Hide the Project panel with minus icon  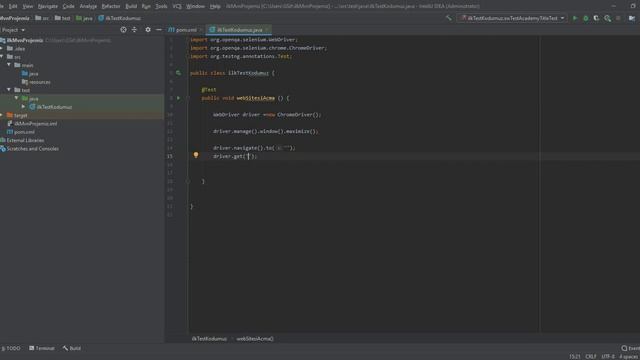tap(159, 30)
